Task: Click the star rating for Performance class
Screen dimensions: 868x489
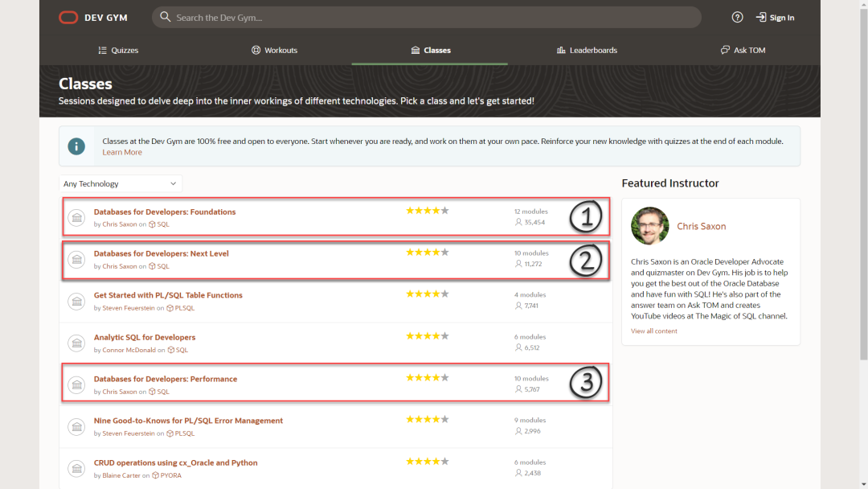Action: tap(427, 377)
